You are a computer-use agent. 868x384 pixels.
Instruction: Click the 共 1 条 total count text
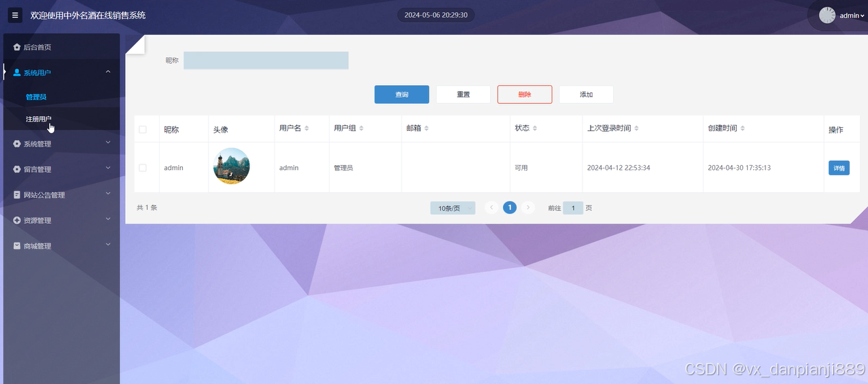point(147,208)
